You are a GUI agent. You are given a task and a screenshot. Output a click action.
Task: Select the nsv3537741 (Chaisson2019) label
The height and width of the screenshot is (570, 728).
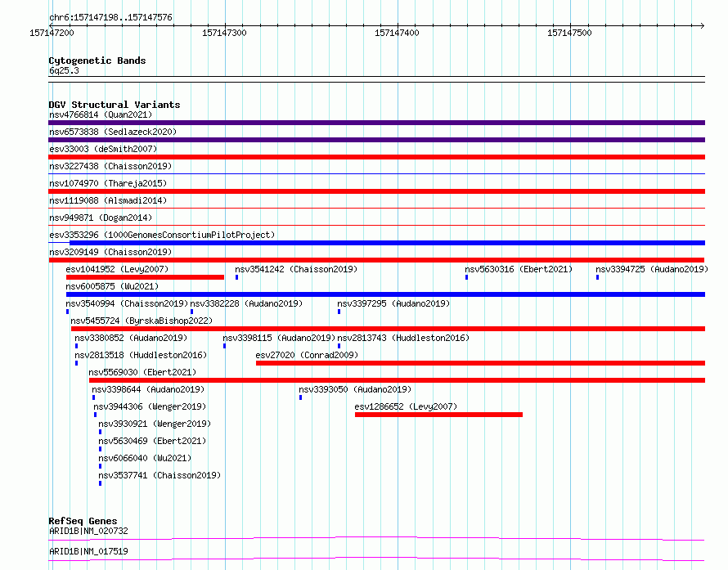pyautogui.click(x=160, y=475)
